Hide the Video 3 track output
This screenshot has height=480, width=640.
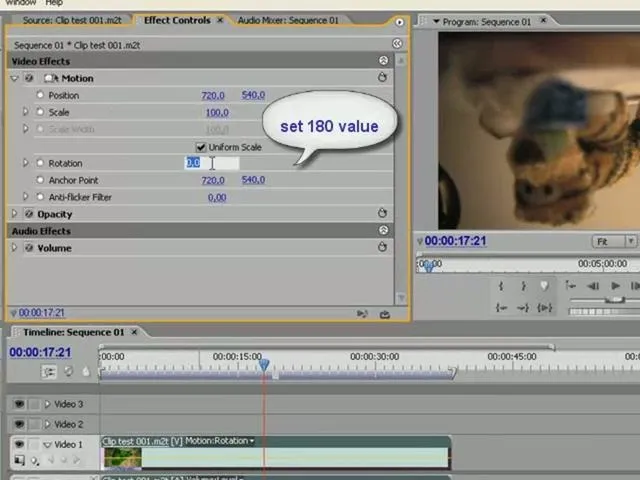pyautogui.click(x=19, y=404)
